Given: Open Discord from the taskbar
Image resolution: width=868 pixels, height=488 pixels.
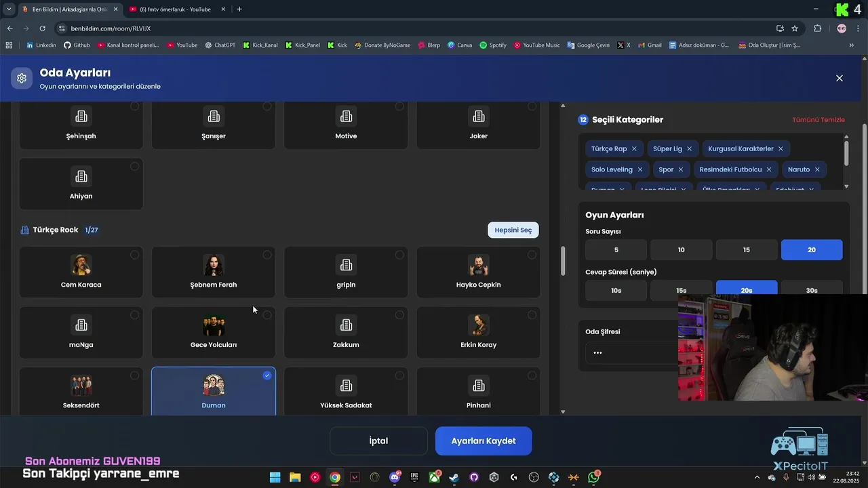Looking at the screenshot, I should click(395, 477).
